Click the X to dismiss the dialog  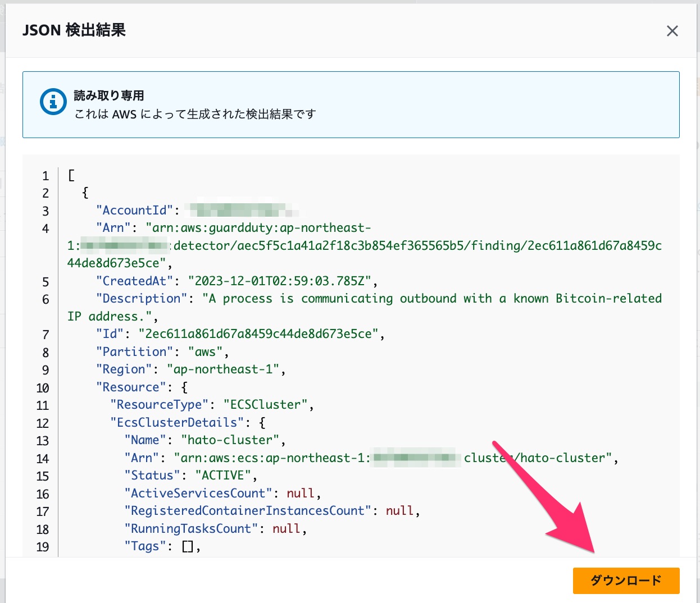(672, 31)
